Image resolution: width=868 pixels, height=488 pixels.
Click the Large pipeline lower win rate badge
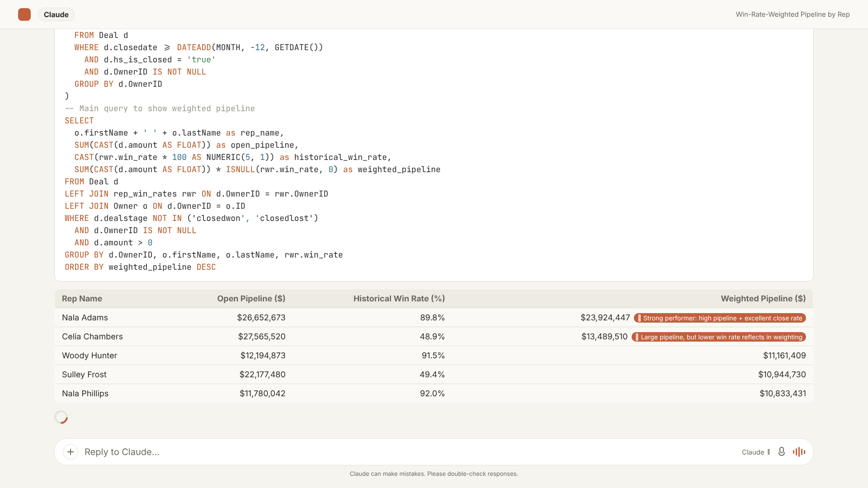[719, 337]
